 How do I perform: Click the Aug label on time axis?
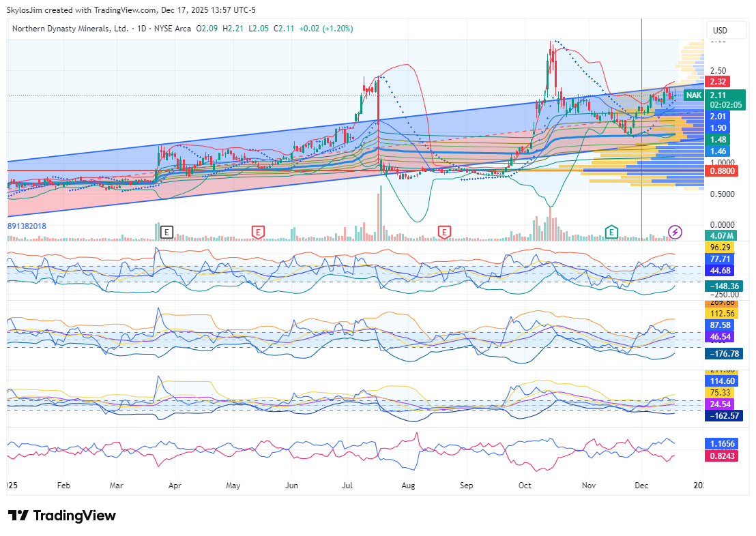click(x=408, y=486)
